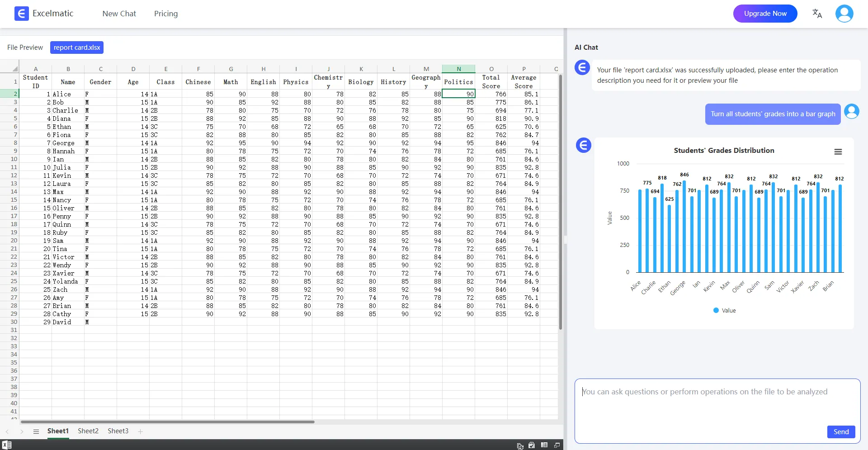Add a new sheet with plus icon
The width and height of the screenshot is (868, 450).
coord(140,431)
